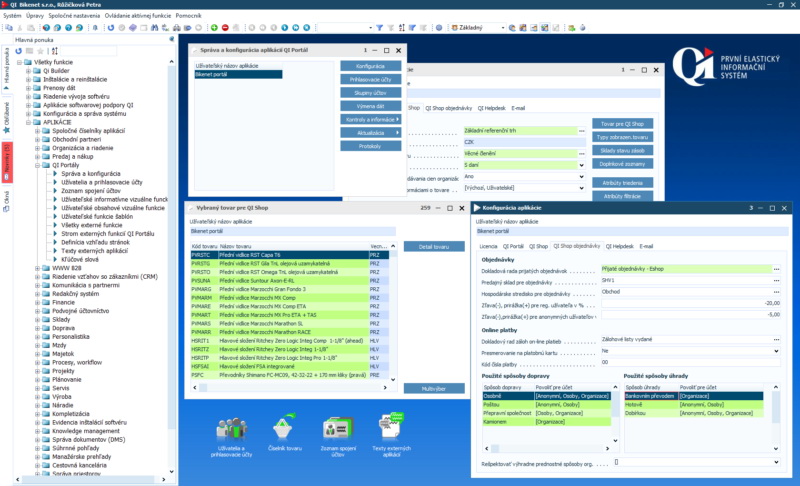Select Bikenet portál in the application list
Viewport: 800px width, 486px height.
click(238, 74)
